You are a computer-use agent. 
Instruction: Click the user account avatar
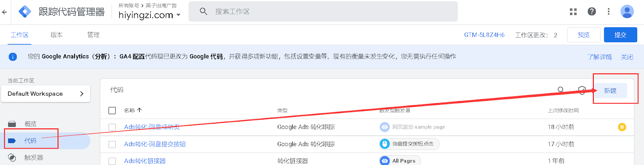(627, 12)
